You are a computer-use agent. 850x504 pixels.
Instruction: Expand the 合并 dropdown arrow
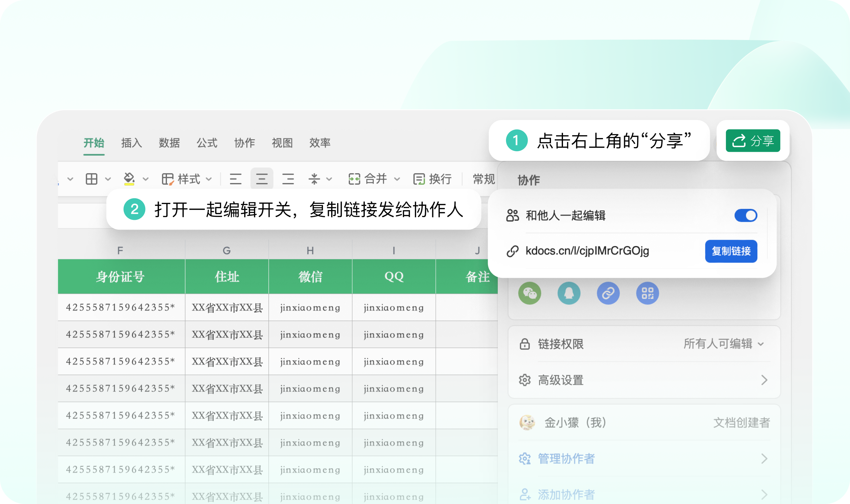click(x=397, y=179)
